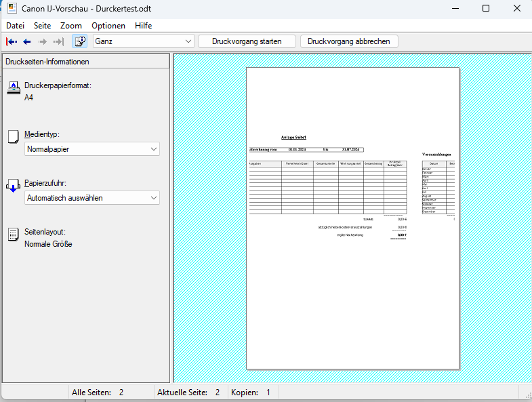
Task: Go to previous page arrow icon
Action: [x=27, y=41]
